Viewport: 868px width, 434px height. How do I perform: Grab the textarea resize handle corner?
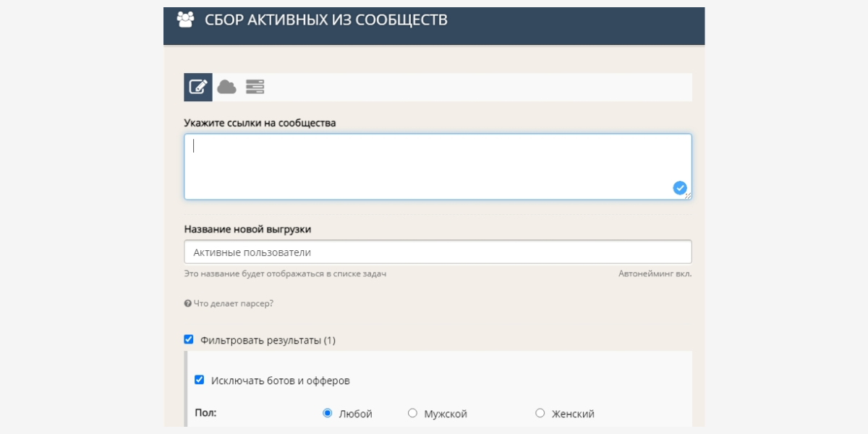click(x=688, y=196)
